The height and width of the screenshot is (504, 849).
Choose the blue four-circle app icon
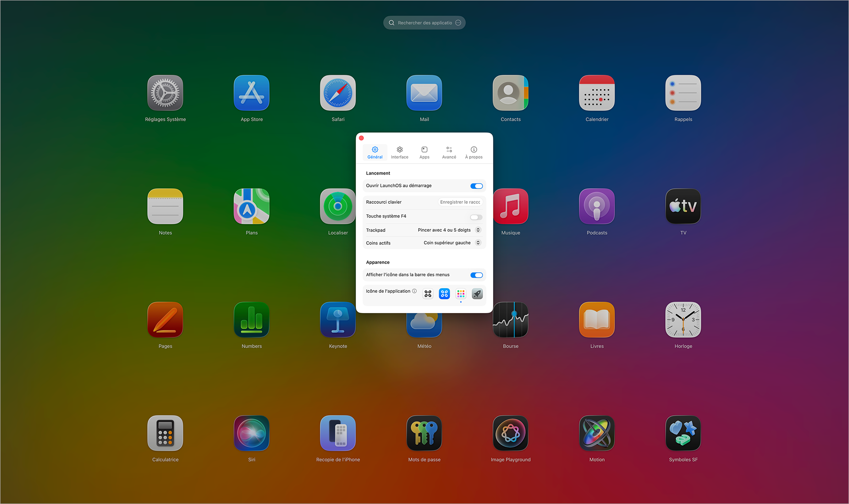[444, 294]
